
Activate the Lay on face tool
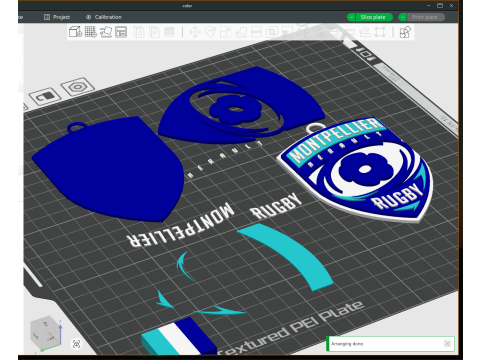pos(241,32)
